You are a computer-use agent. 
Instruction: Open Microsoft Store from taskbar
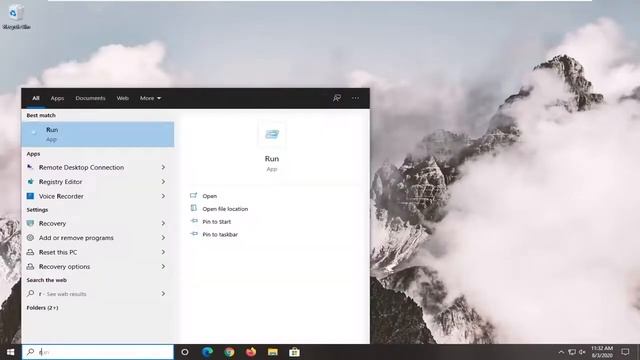(294, 352)
